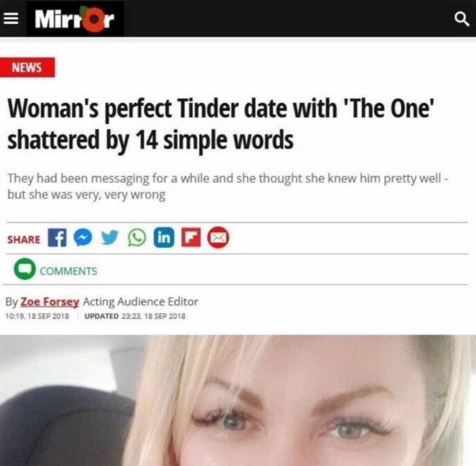Share article via WhatsApp
Screen dimensions: 476x466
137,238
